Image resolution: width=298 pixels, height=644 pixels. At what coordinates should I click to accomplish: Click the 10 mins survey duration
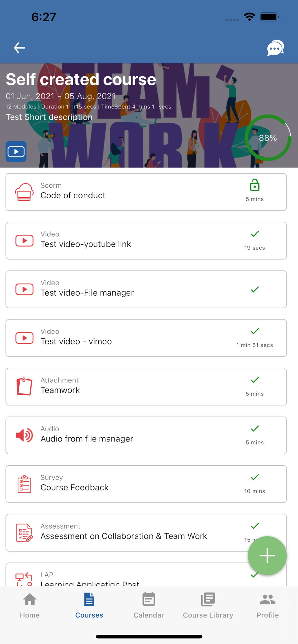click(255, 491)
